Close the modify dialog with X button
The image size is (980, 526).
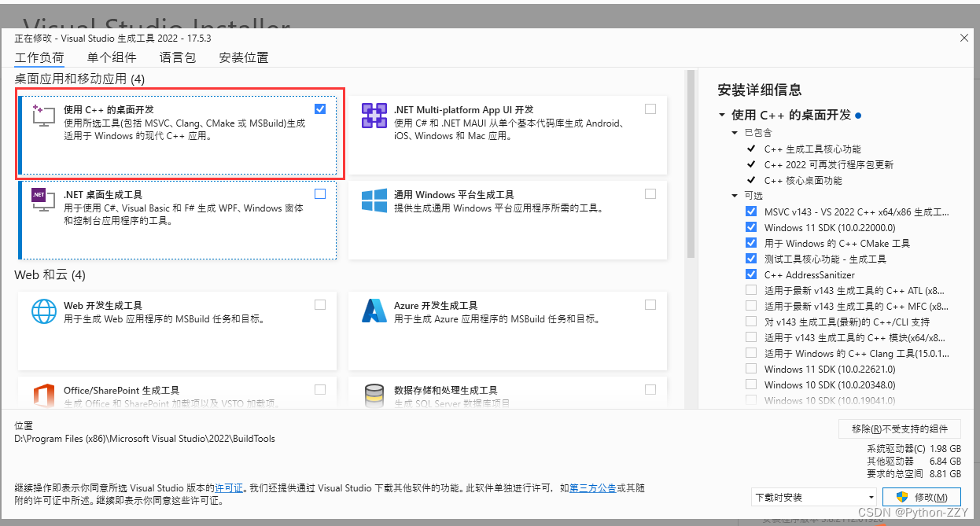tap(964, 38)
